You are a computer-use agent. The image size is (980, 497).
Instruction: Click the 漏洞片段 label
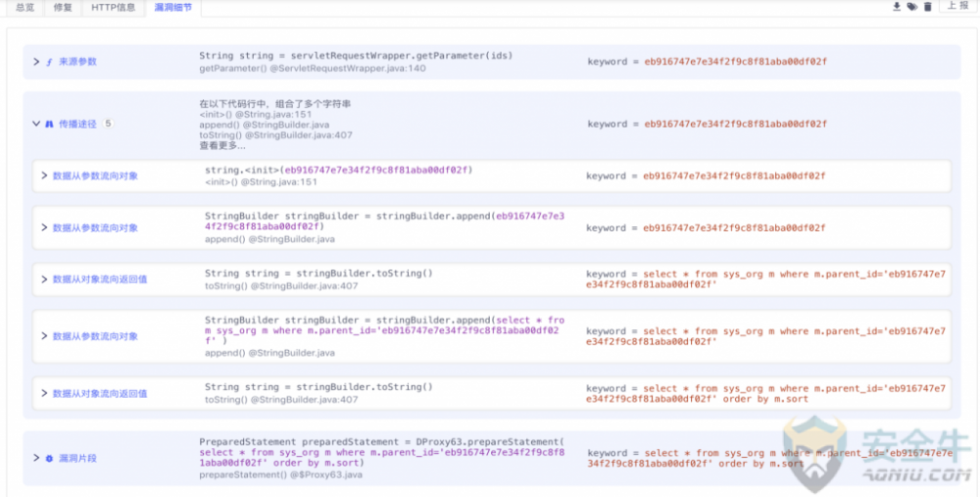77,458
